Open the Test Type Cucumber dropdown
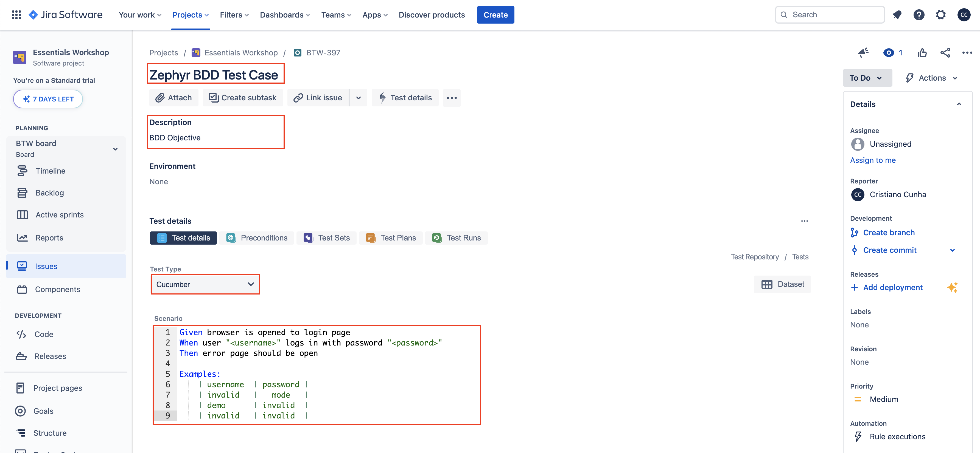The width and height of the screenshot is (980, 453). point(205,285)
